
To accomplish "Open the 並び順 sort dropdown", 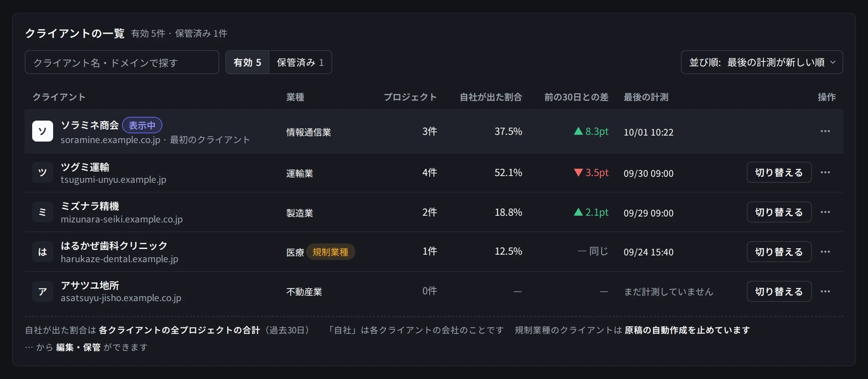I will tap(762, 62).
